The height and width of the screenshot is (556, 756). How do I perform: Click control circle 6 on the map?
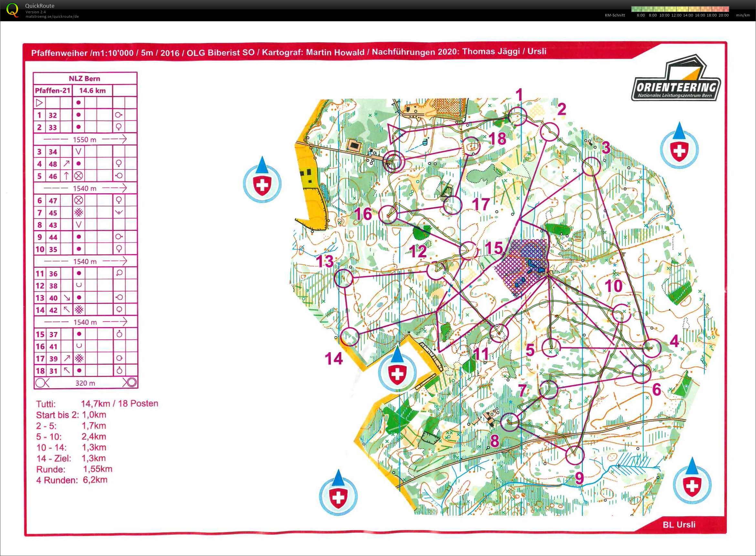coord(642,374)
